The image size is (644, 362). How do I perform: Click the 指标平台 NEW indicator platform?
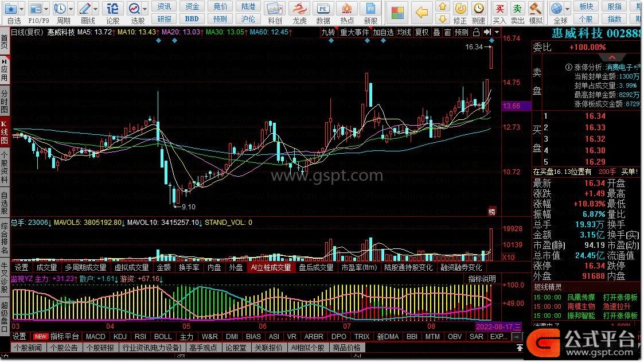point(56,337)
